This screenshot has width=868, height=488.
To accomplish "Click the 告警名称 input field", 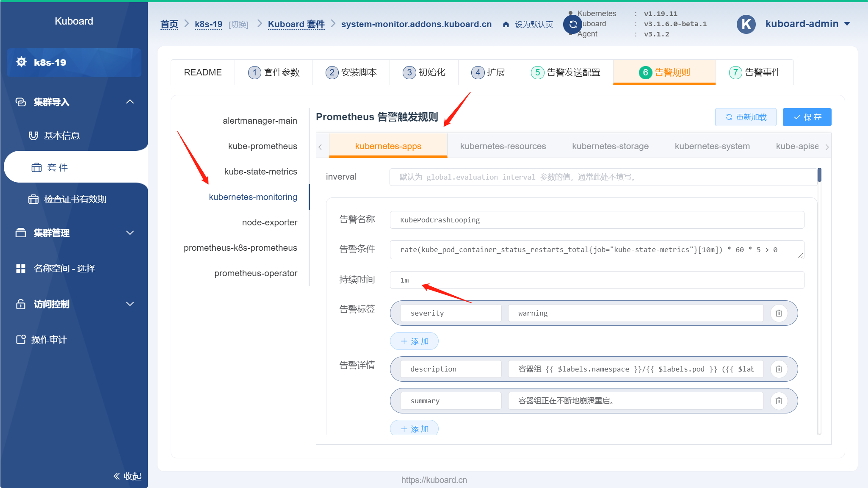I will tap(597, 219).
